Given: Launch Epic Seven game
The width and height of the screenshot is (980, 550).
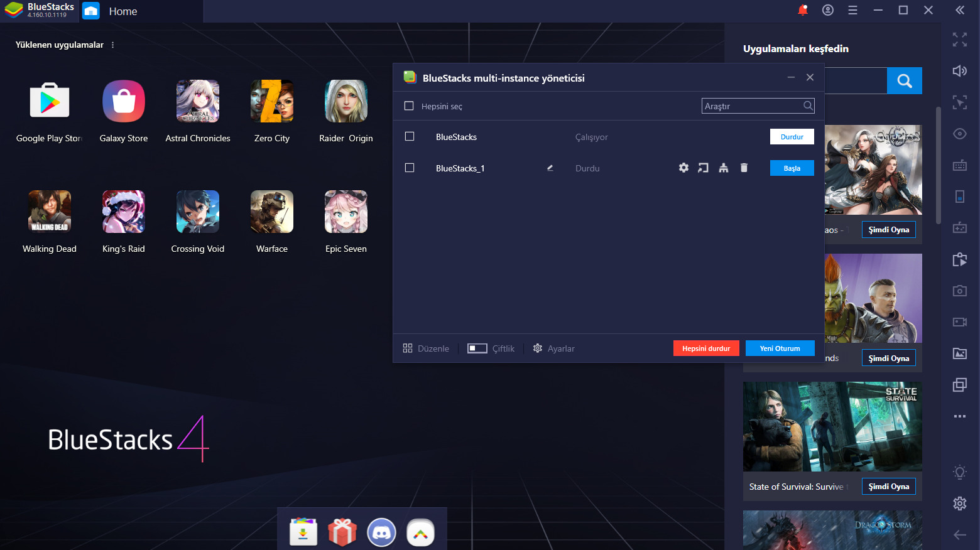Looking at the screenshot, I should (346, 212).
